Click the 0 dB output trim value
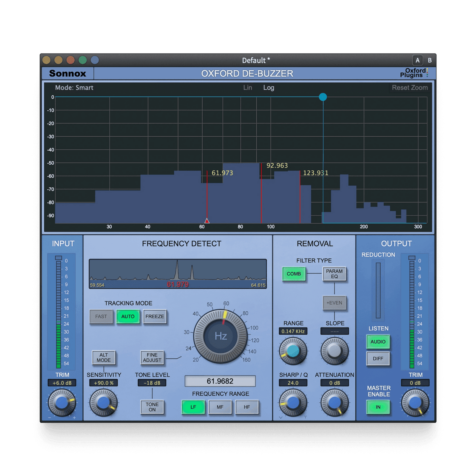Image resolution: width=476 pixels, height=476 pixels. click(415, 383)
